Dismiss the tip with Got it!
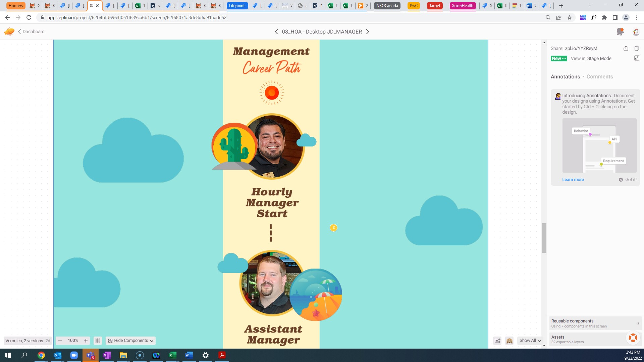This screenshot has height=362, width=644. [628, 180]
